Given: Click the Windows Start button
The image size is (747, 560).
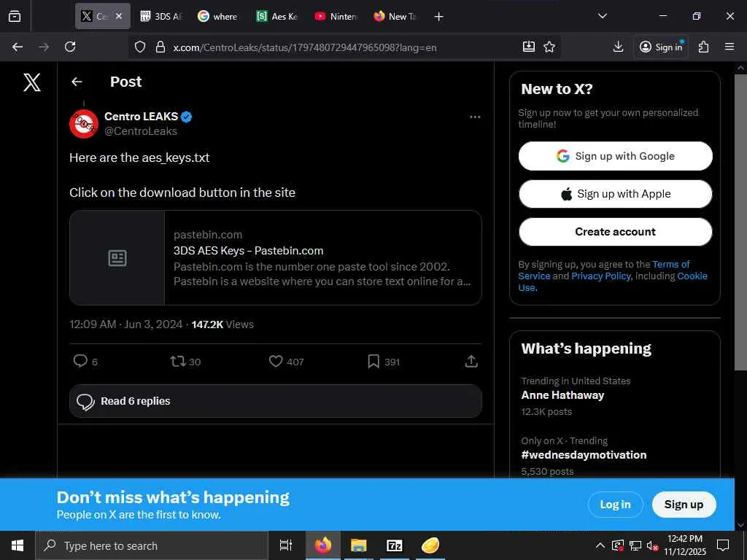Looking at the screenshot, I should click(18, 545).
